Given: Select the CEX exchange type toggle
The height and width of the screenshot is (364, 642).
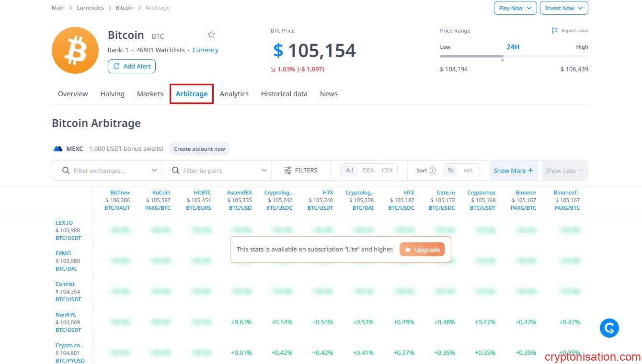Looking at the screenshot, I should click(387, 171).
